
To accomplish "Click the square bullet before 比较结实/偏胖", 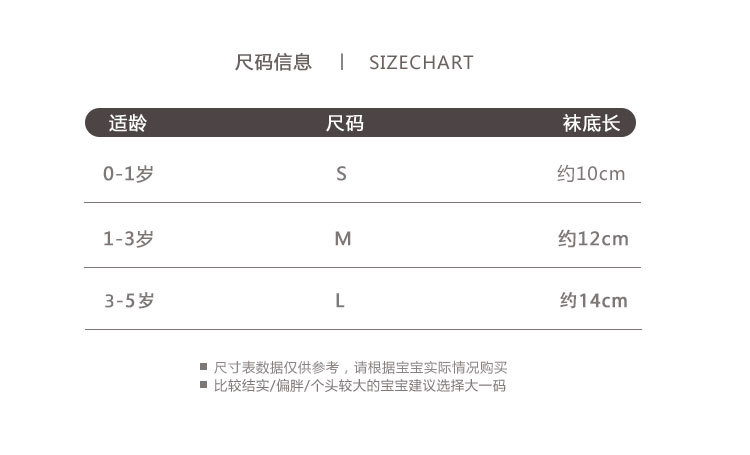I will click(204, 385).
